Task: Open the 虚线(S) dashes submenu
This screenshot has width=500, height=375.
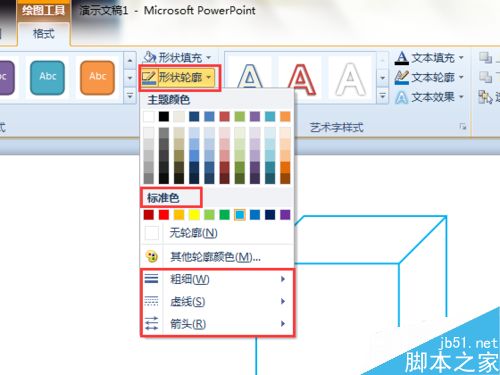Action: (x=217, y=301)
